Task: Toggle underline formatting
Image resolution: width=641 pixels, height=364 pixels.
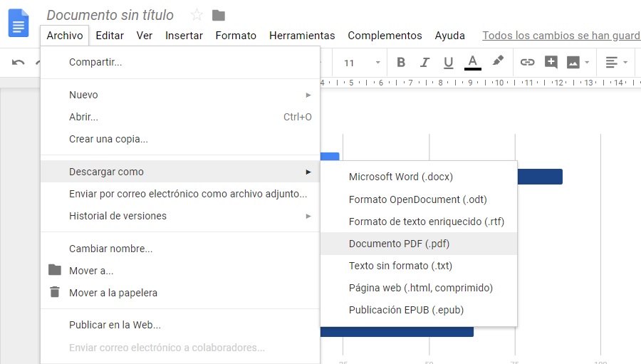Action: point(448,63)
